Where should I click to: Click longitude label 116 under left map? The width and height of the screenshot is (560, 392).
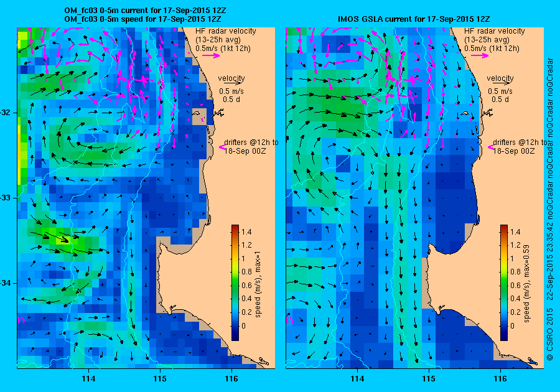231,379
